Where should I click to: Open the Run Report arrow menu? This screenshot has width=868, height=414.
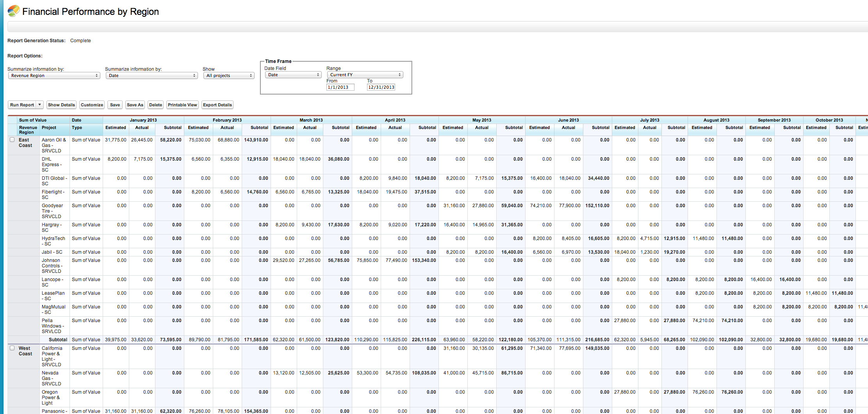pos(39,105)
